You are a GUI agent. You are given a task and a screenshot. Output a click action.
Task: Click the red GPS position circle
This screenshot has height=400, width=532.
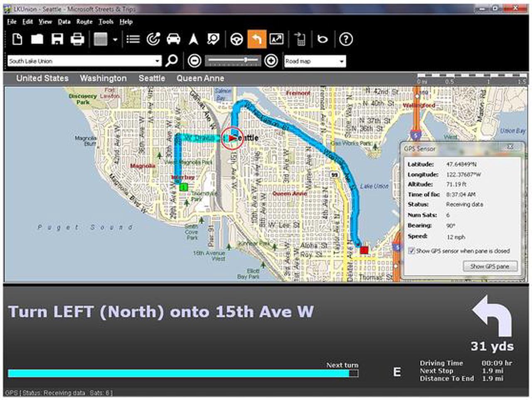(232, 138)
